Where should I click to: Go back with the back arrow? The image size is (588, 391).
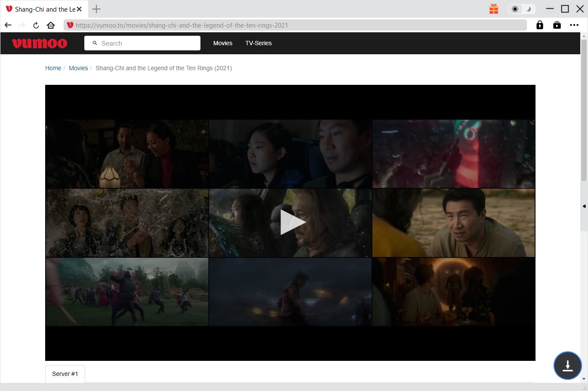click(8, 25)
